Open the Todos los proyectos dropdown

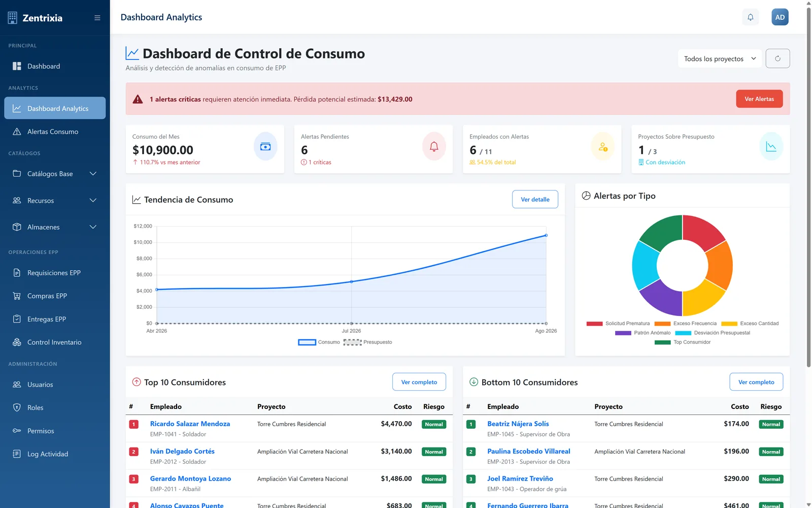[720, 58]
